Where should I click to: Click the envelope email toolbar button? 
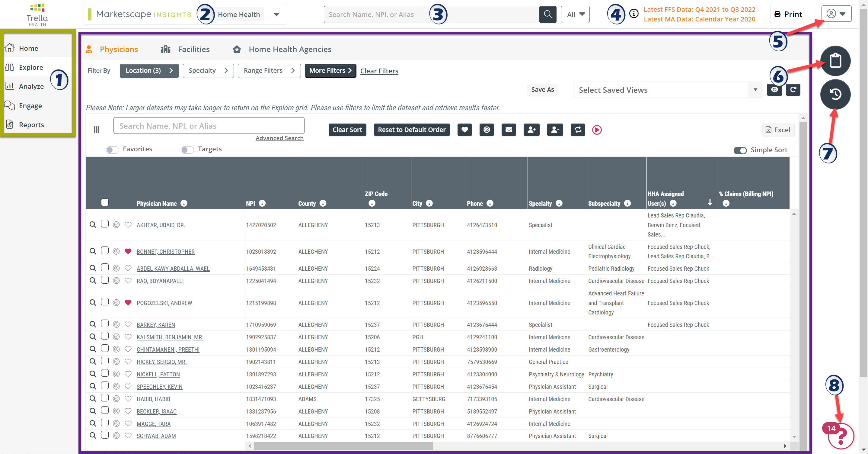[509, 130]
